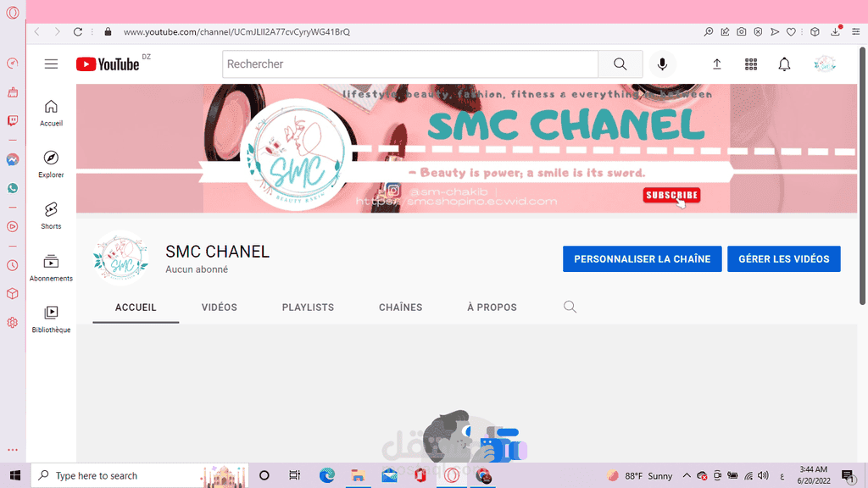Open Explorer in the sidebar
This screenshot has width=868, height=488.
(51, 164)
